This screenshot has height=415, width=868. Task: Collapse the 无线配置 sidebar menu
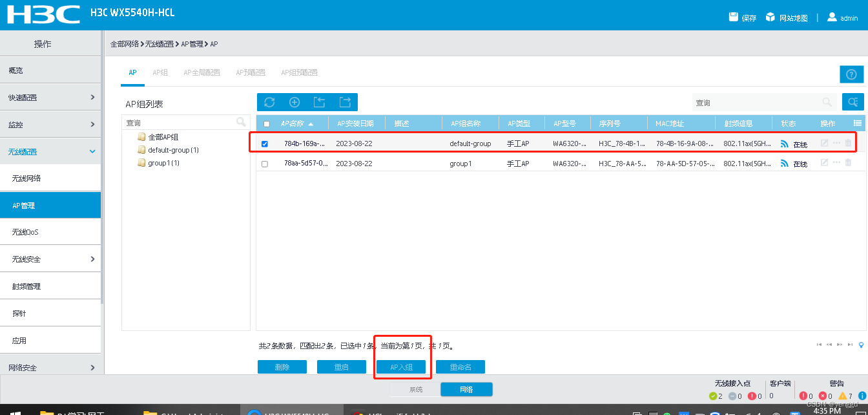click(50, 151)
